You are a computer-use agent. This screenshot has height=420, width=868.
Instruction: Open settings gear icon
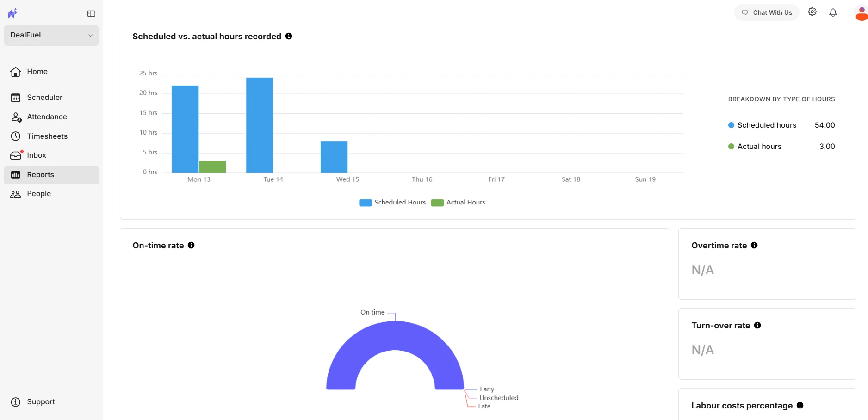[x=812, y=12]
